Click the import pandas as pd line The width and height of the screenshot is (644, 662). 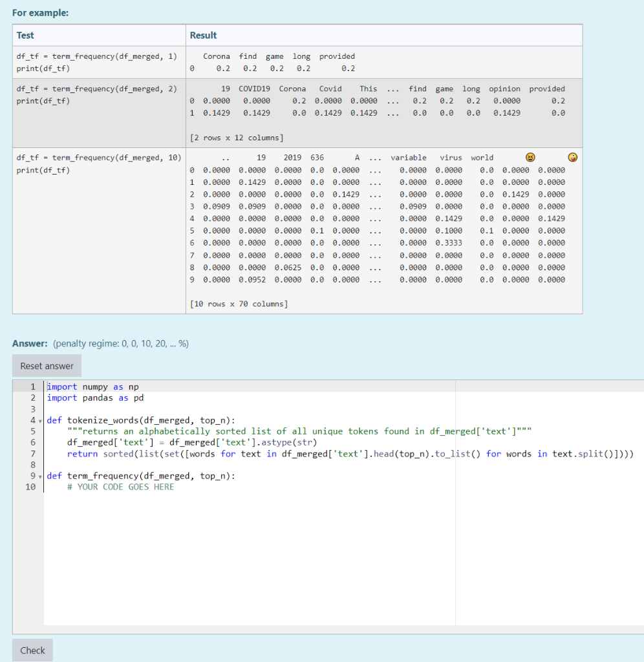[x=95, y=398]
